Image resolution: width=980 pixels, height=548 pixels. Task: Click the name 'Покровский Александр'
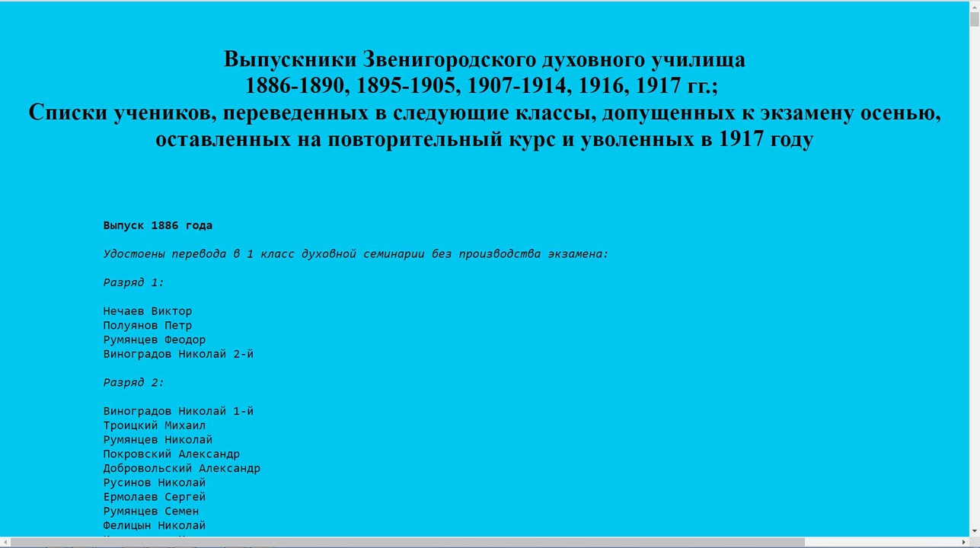click(171, 454)
